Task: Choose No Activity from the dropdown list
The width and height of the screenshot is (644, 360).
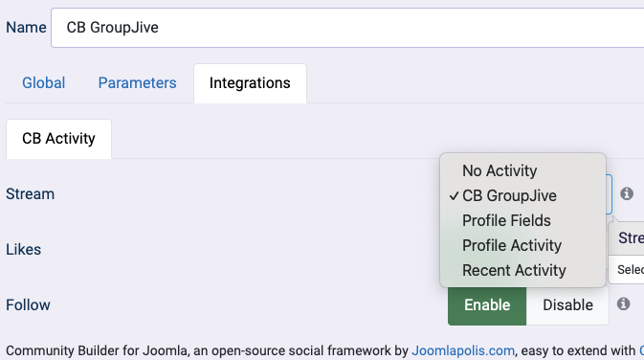Action: click(522, 170)
